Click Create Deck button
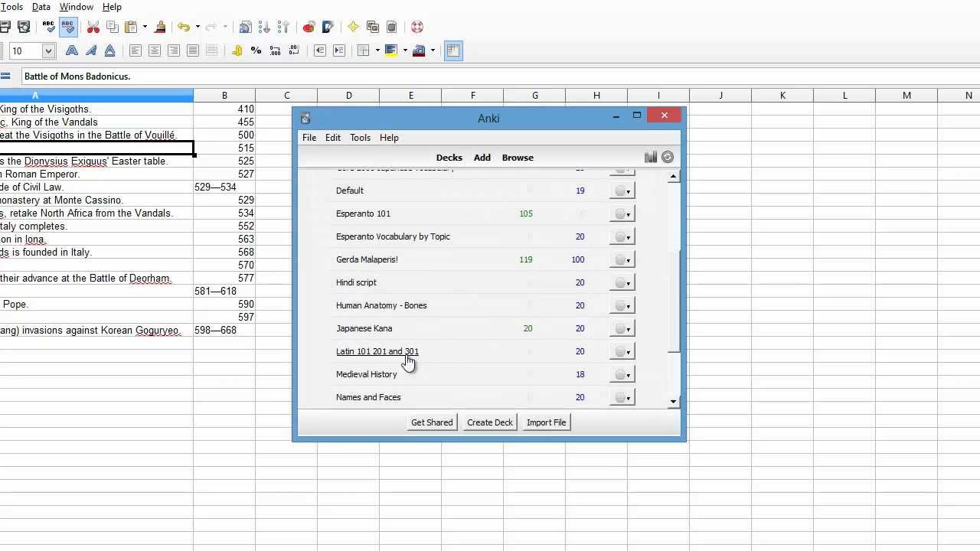980x551 pixels. tap(490, 422)
